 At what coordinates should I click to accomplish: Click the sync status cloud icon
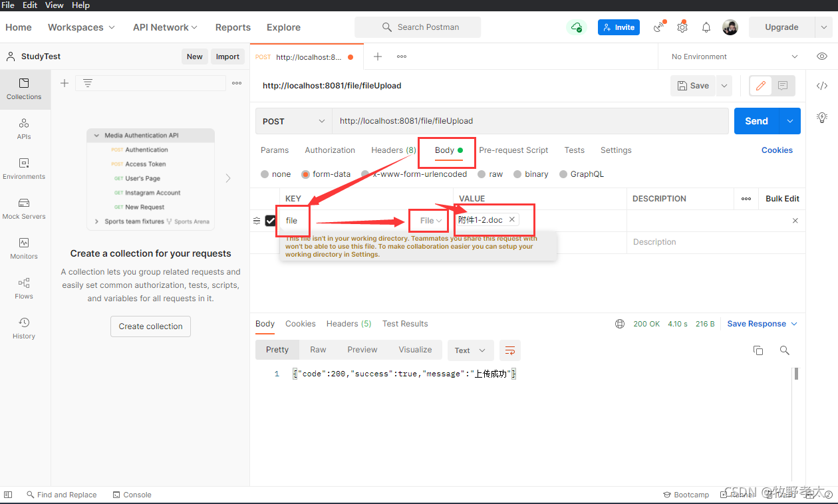click(x=576, y=27)
